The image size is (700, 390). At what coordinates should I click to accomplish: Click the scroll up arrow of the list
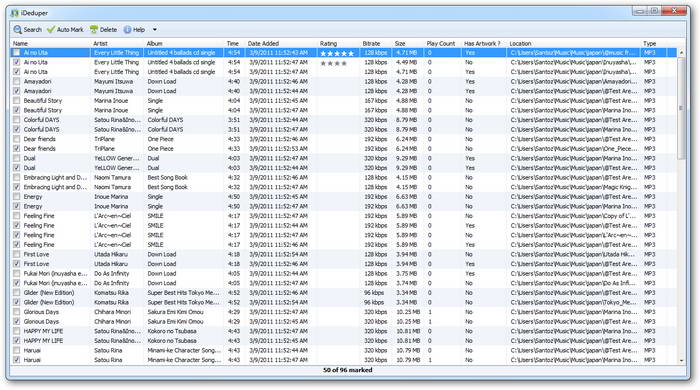click(681, 53)
